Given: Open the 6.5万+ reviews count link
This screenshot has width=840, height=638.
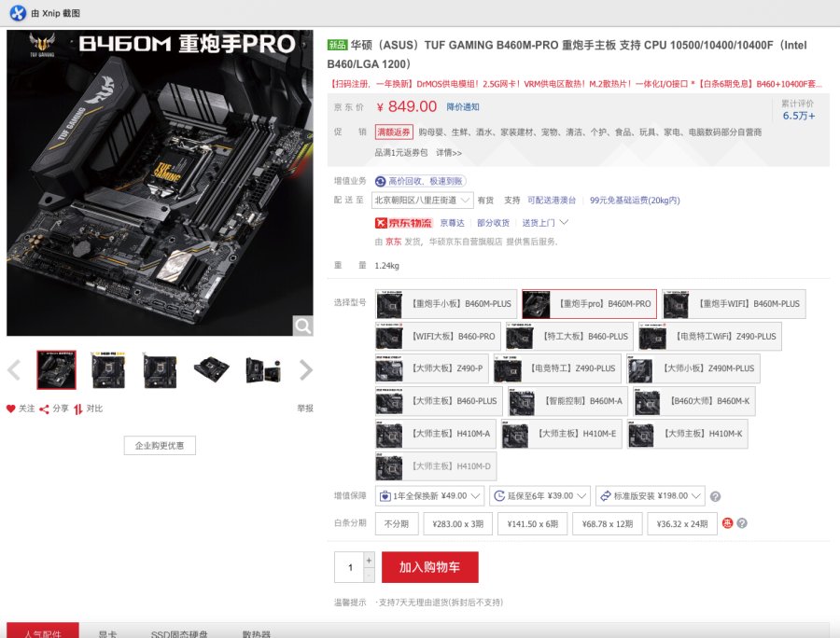Looking at the screenshot, I should pos(799,116).
